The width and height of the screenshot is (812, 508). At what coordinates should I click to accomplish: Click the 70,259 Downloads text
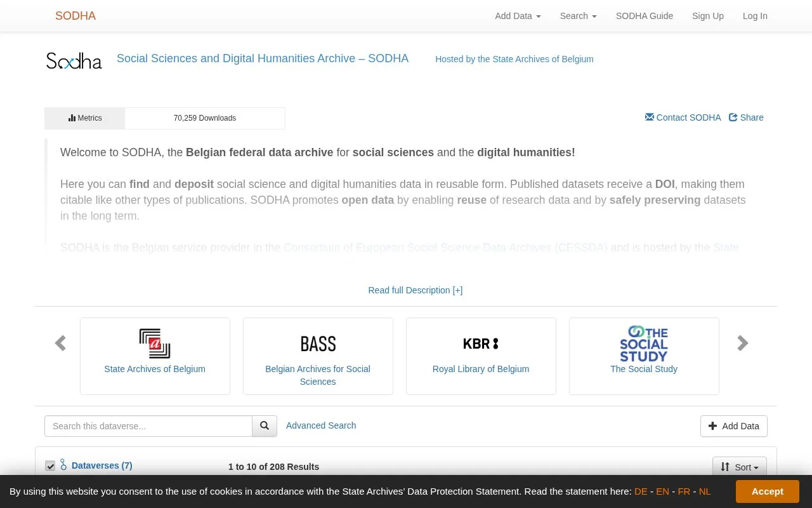click(205, 118)
